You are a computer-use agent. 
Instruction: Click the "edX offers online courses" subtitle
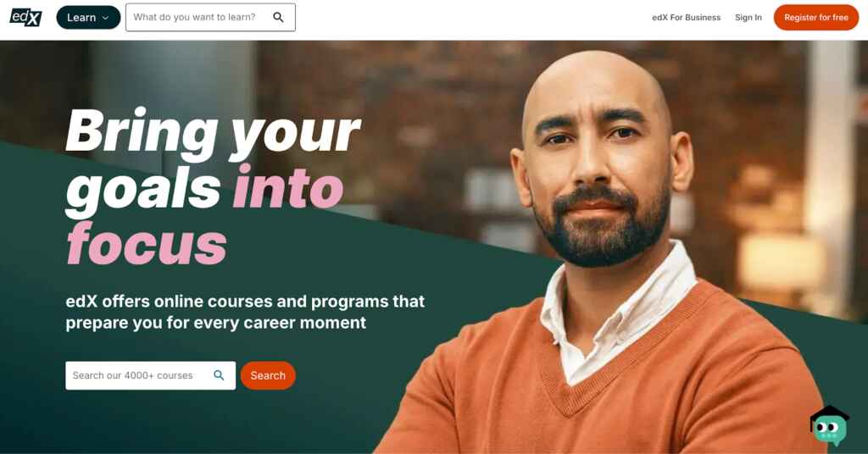[245, 312]
